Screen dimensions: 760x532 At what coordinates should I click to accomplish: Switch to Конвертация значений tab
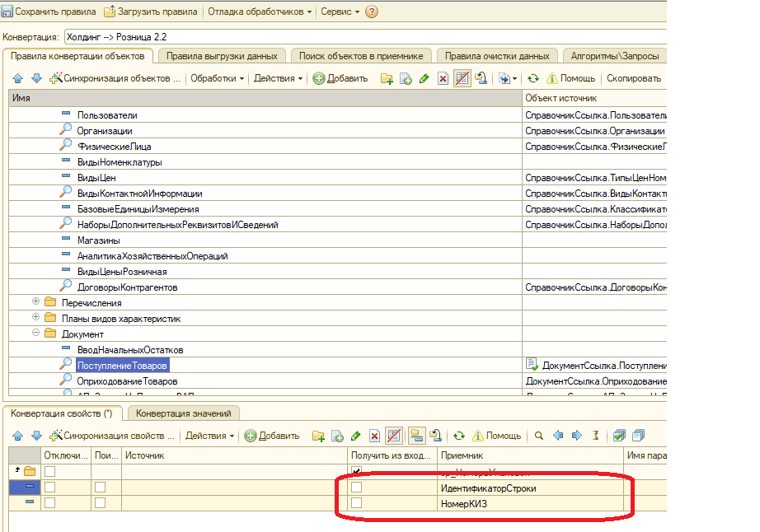(x=183, y=413)
